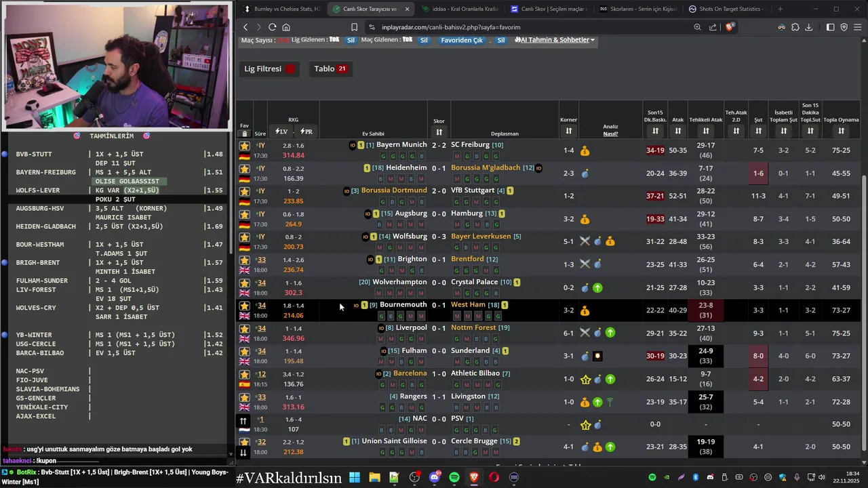The height and width of the screenshot is (488, 868).
Task: Toggle favorite star for the Borussia Dortmund row
Action: [245, 191]
